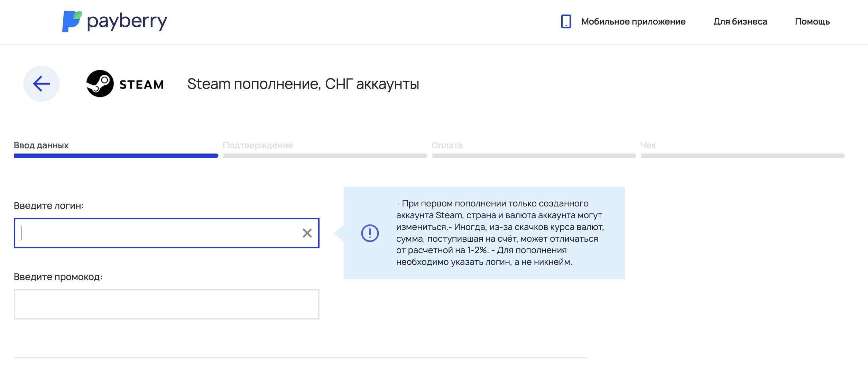
Task: Select the Ввод данных step tab
Action: click(41, 145)
